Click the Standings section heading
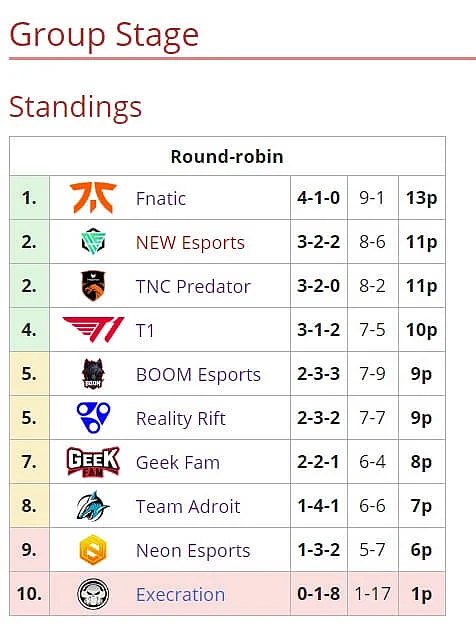 pyautogui.click(x=76, y=107)
